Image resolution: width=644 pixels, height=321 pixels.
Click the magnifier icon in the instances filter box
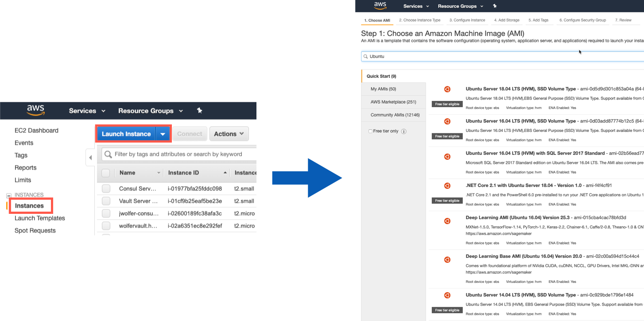[x=108, y=155]
